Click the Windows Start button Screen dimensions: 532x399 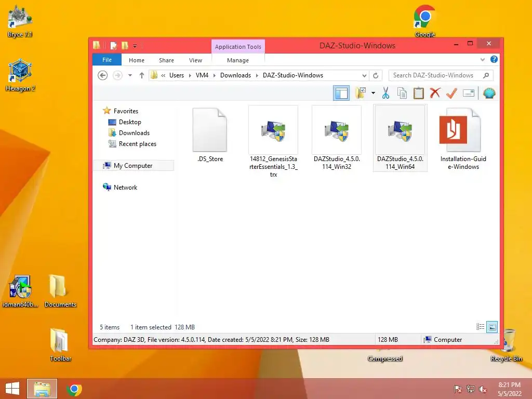pos(12,389)
